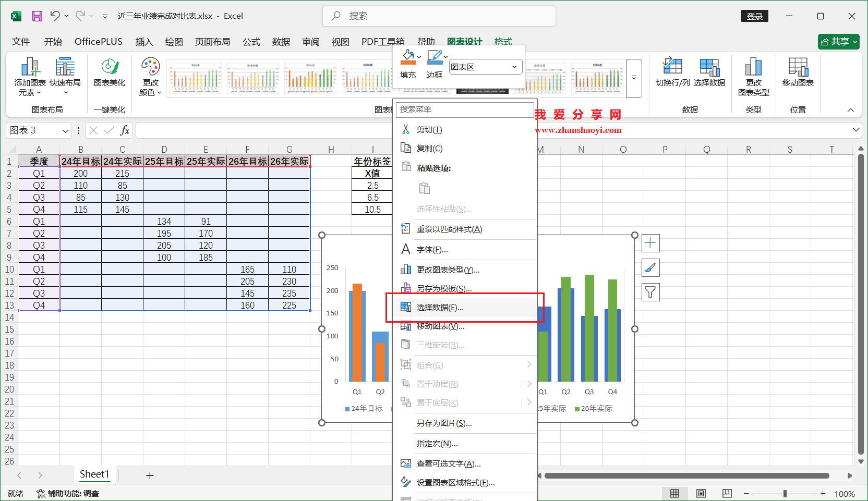Switch to Page Break Preview icon

(727, 493)
